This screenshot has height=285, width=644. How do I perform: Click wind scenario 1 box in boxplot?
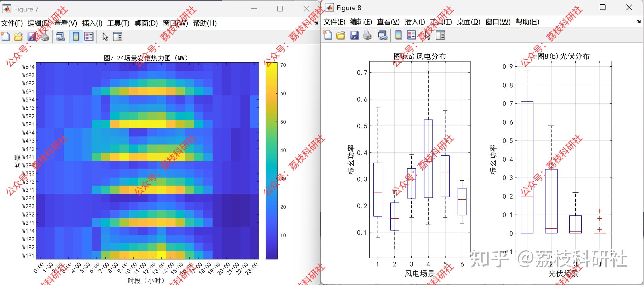coord(378,190)
